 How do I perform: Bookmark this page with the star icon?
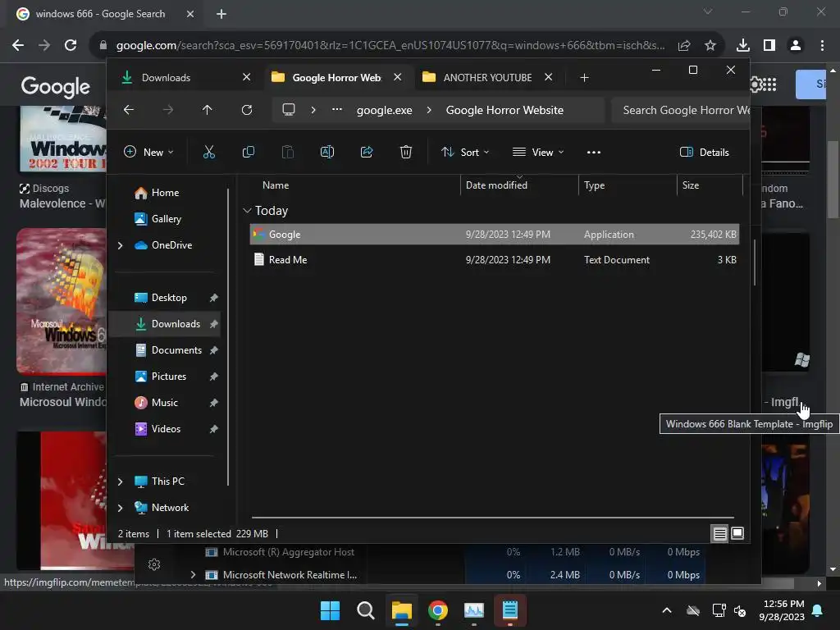click(710, 46)
